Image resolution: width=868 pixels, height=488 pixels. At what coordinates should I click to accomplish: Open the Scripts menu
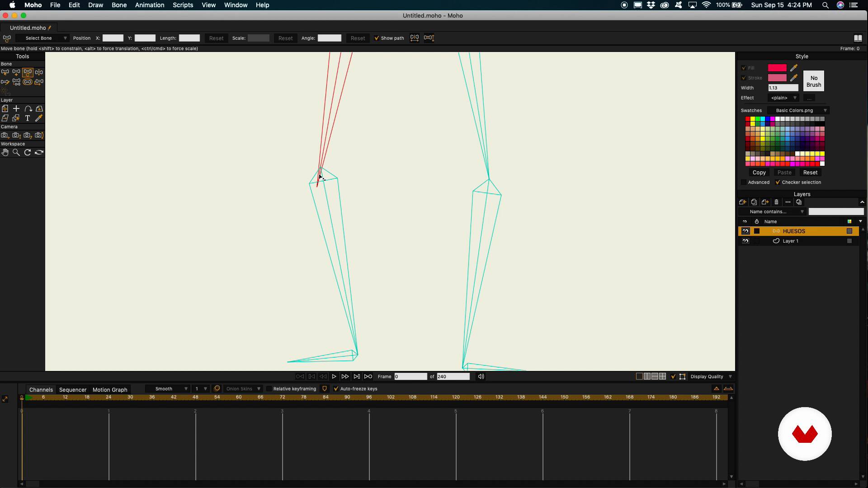pos(183,5)
